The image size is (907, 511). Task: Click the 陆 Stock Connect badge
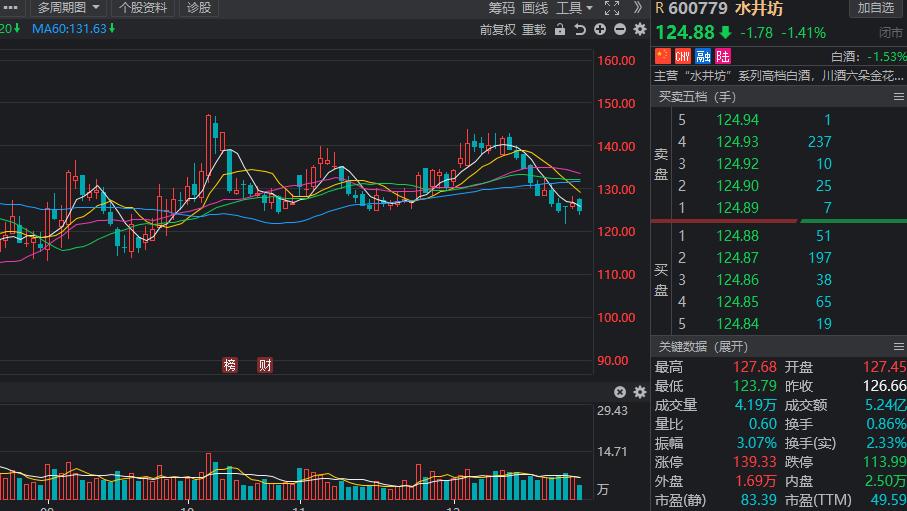click(723, 56)
